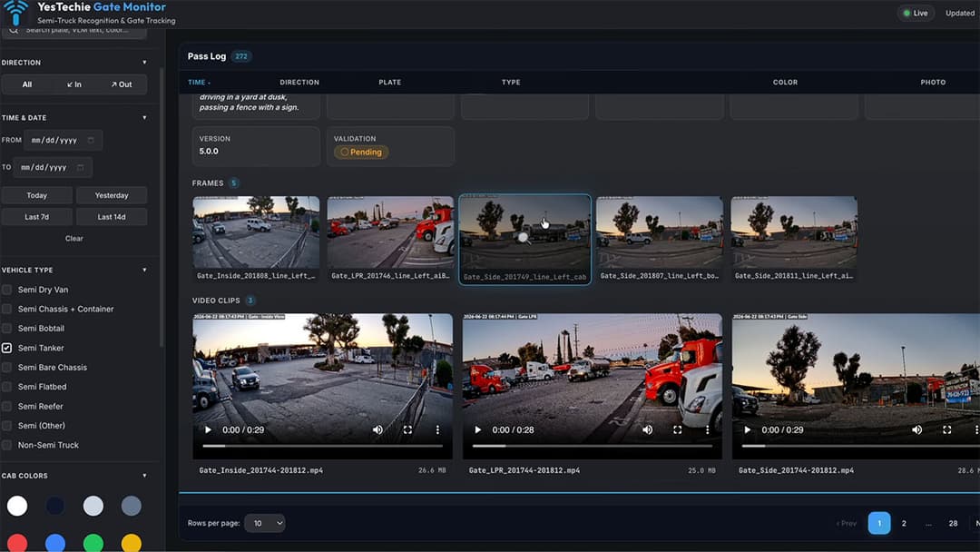The image size is (980, 552).
Task: Clear the date filter
Action: [73, 239]
